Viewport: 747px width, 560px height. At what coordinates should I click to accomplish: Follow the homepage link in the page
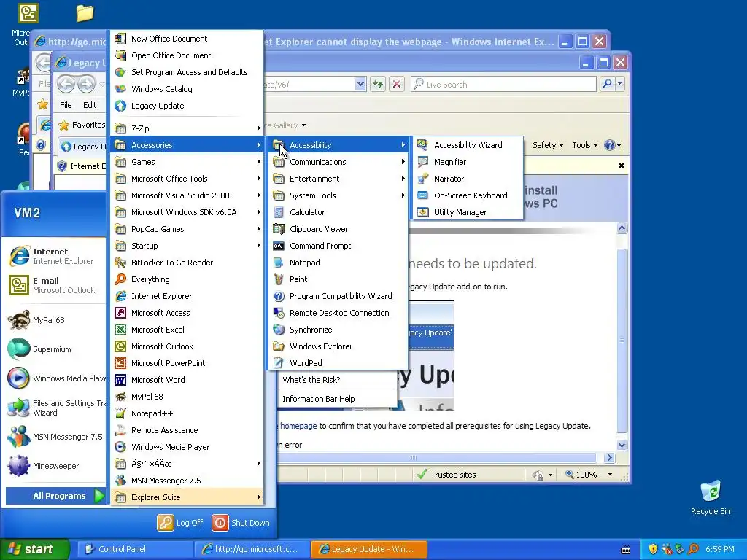click(298, 426)
